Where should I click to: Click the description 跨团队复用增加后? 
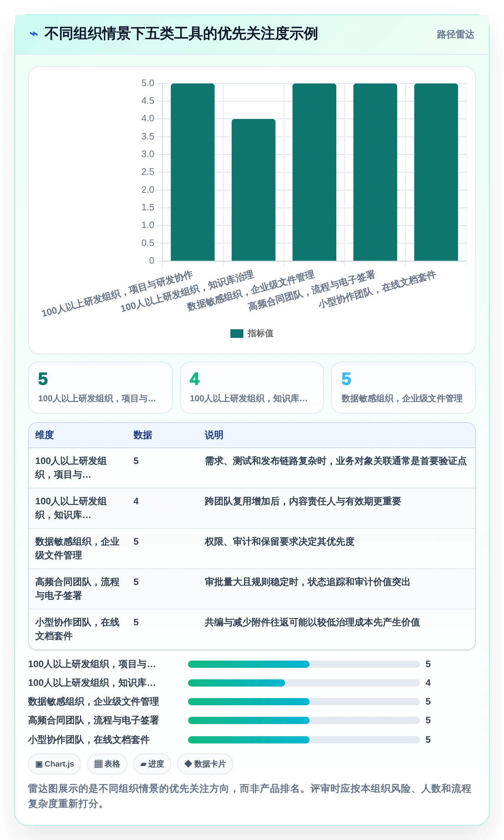coord(303,501)
